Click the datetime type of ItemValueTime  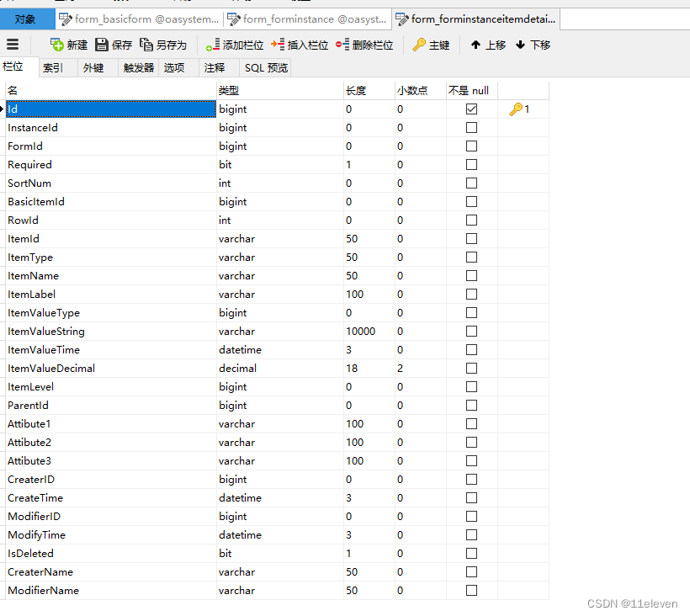coord(280,350)
